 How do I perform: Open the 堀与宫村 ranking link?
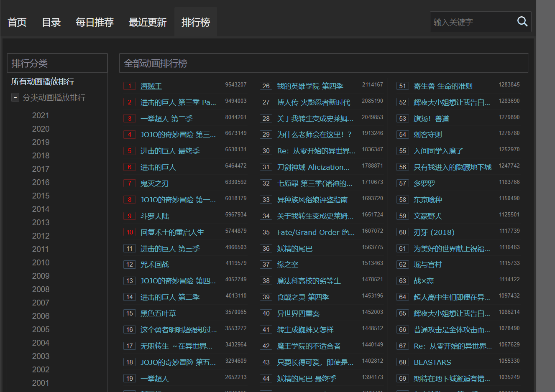tap(427, 265)
